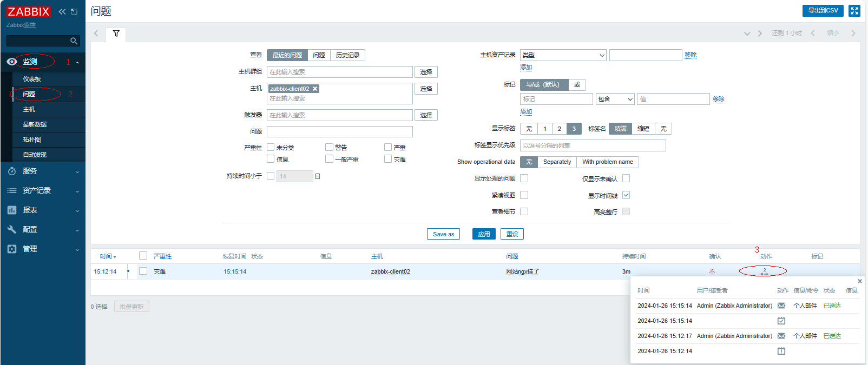Viewport: 868px width, 365px height.
Task: Click the 问题 name input field
Action: coord(339,132)
